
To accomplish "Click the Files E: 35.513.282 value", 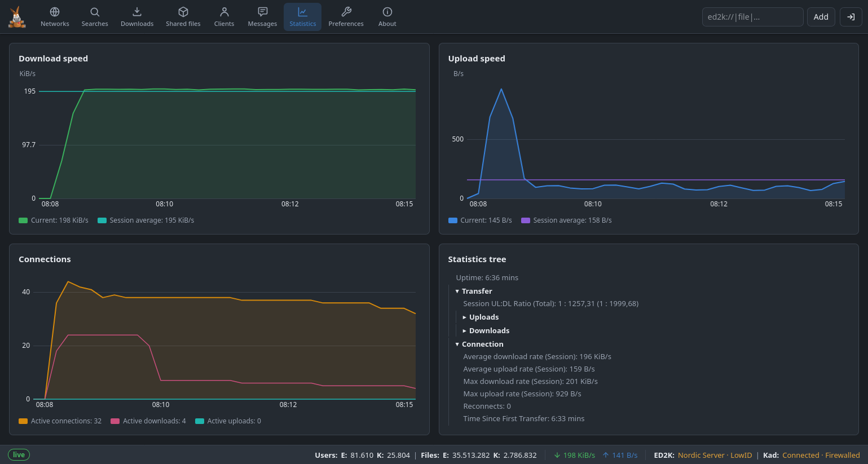I will 466,455.
